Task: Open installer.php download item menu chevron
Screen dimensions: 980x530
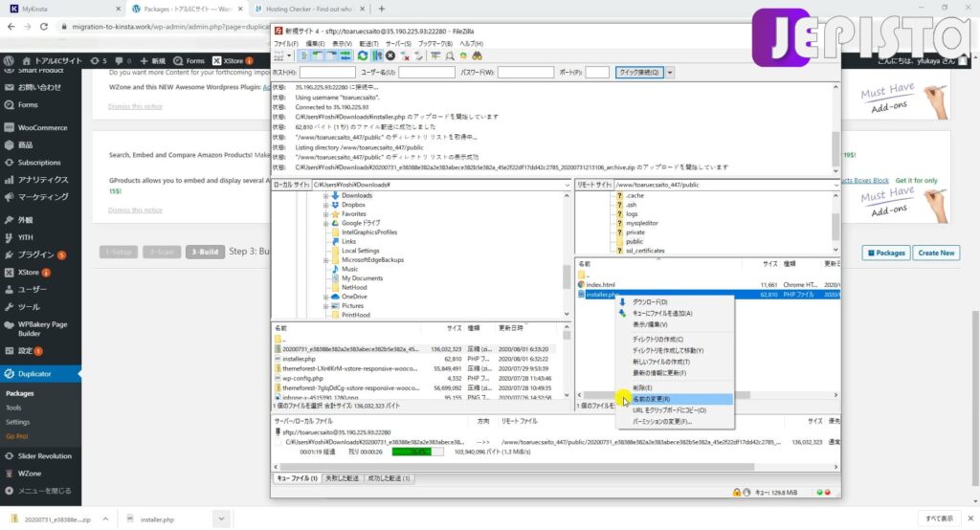Action: point(221,519)
